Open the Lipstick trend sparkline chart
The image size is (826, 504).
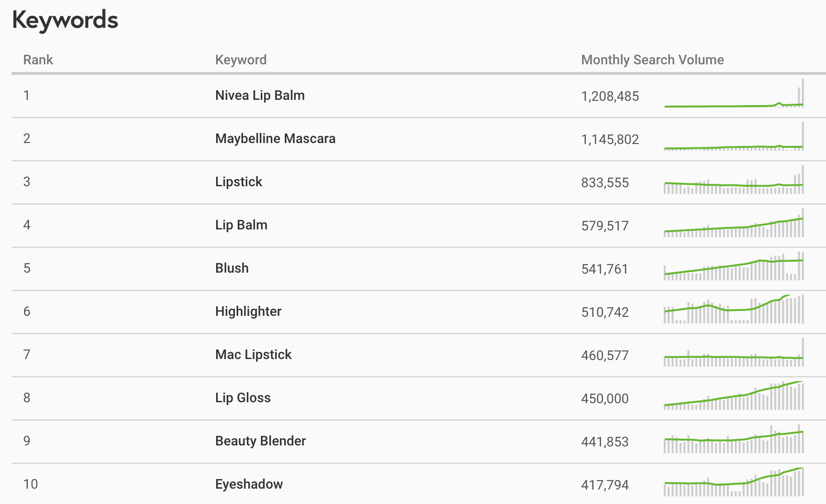pos(734,180)
